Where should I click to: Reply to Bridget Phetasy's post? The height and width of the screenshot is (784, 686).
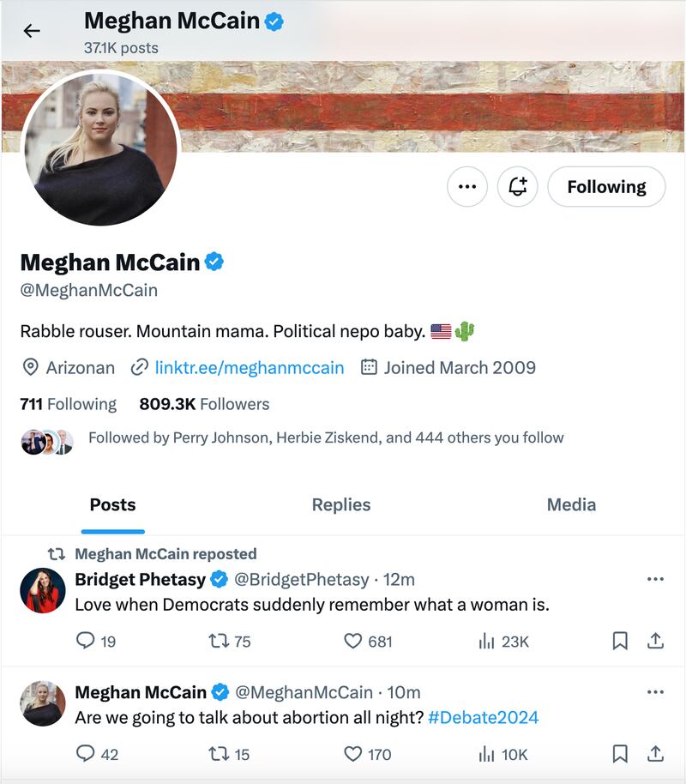(86, 641)
